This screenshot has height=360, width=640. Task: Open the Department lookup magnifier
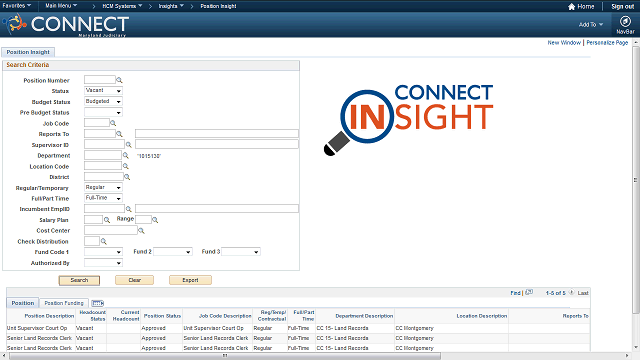(x=126, y=156)
